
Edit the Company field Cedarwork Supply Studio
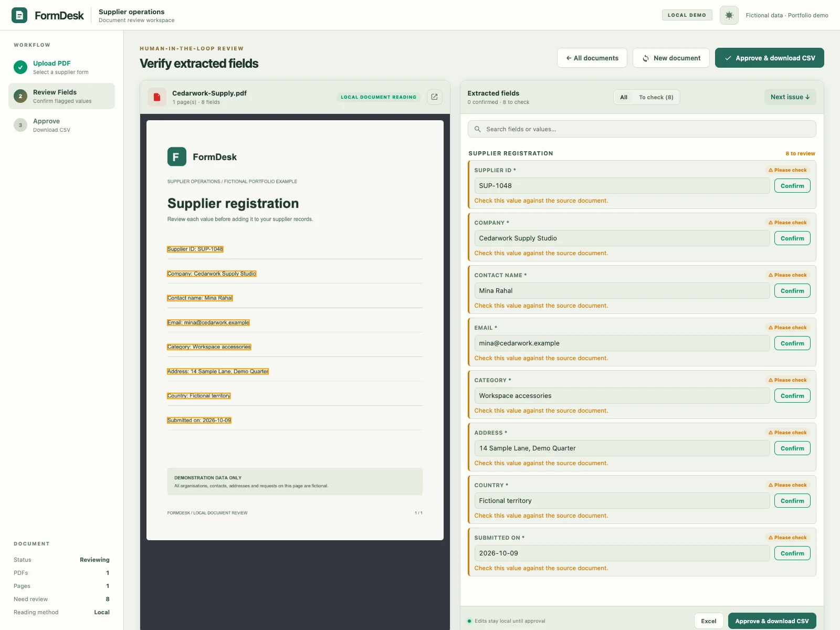pyautogui.click(x=622, y=238)
